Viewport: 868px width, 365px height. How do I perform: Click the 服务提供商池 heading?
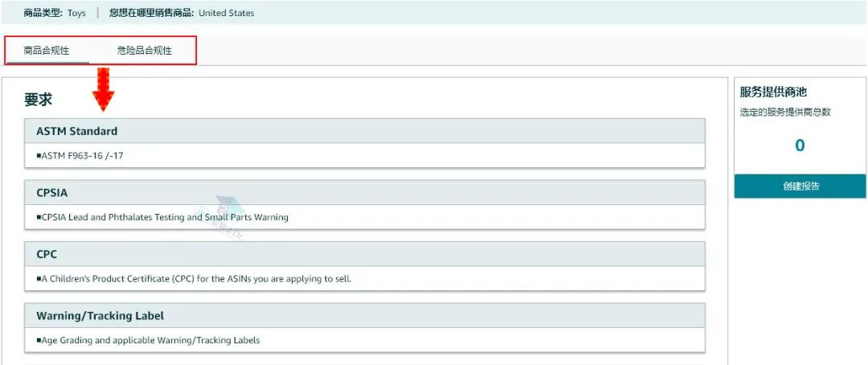773,92
